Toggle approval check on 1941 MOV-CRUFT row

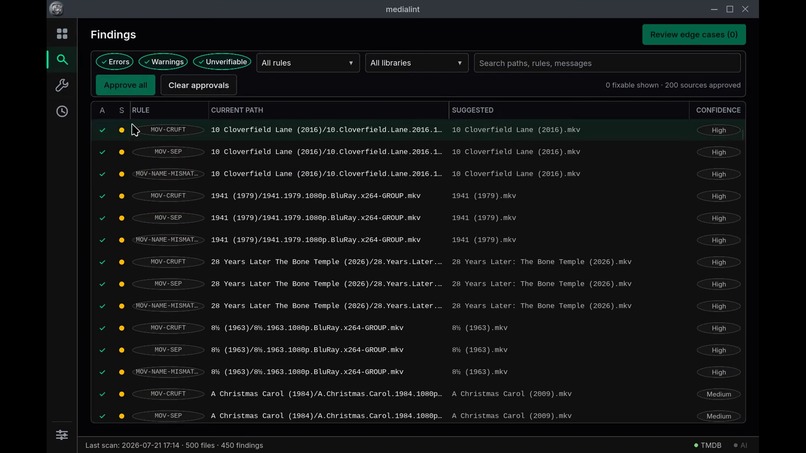click(102, 196)
